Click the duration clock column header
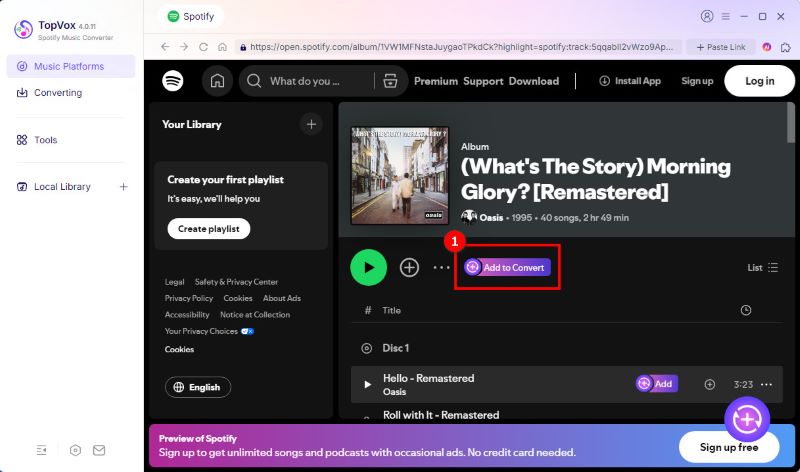Image resolution: width=800 pixels, height=472 pixels. (x=745, y=310)
